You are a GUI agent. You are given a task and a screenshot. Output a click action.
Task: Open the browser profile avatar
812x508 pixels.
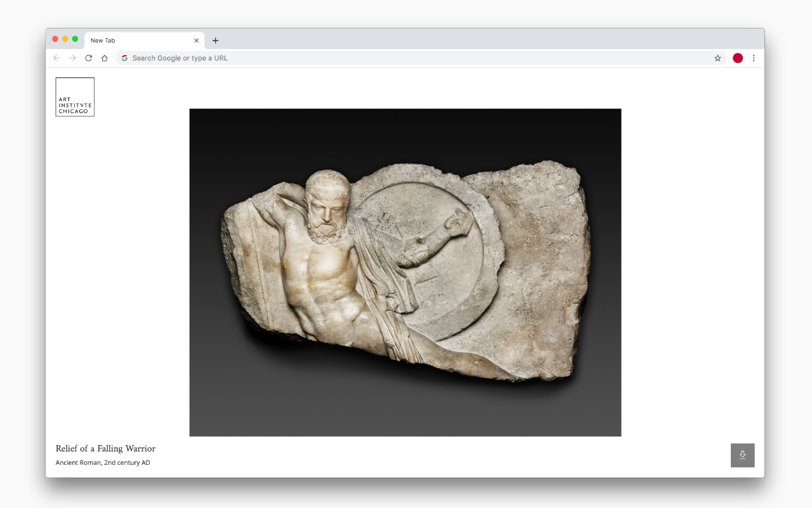tap(738, 58)
